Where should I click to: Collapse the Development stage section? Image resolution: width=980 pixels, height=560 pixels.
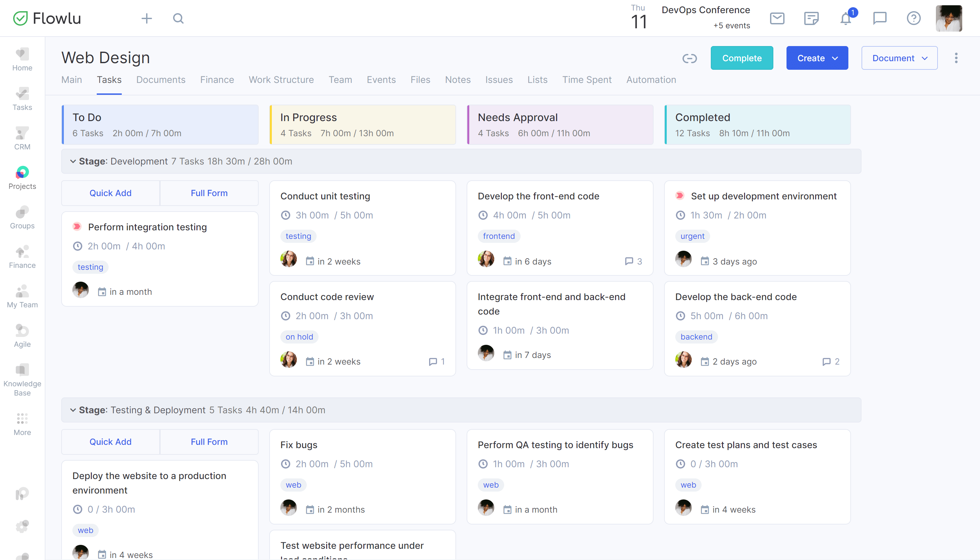point(73,162)
